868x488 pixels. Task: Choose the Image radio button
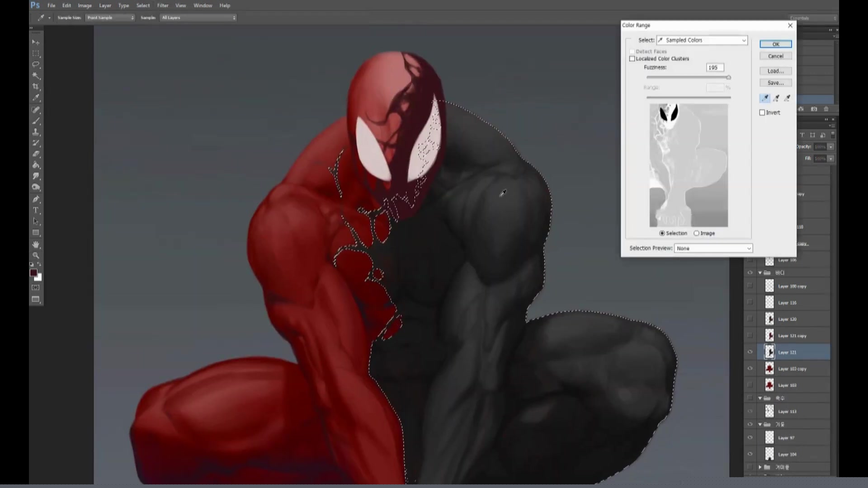(x=696, y=233)
